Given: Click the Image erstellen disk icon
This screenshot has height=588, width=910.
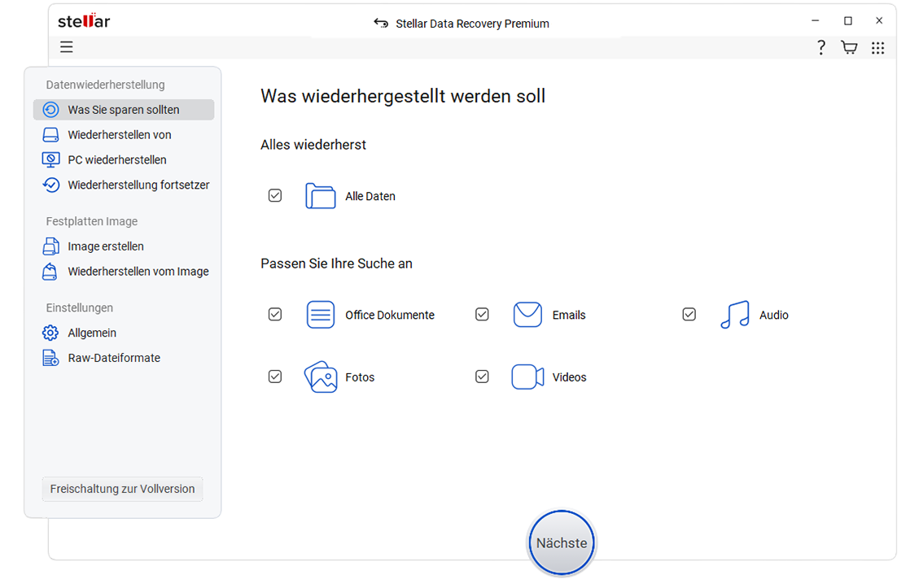Looking at the screenshot, I should click(x=50, y=246).
